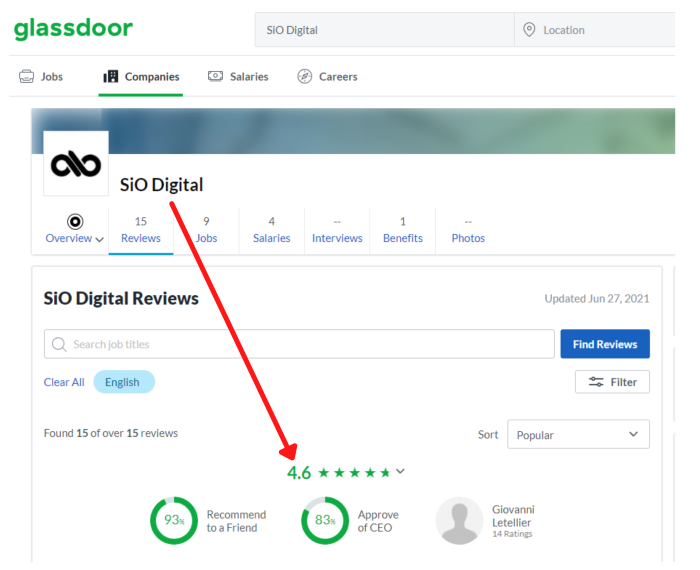Click the Filter button
Screen dimensions: 700x570
[612, 382]
